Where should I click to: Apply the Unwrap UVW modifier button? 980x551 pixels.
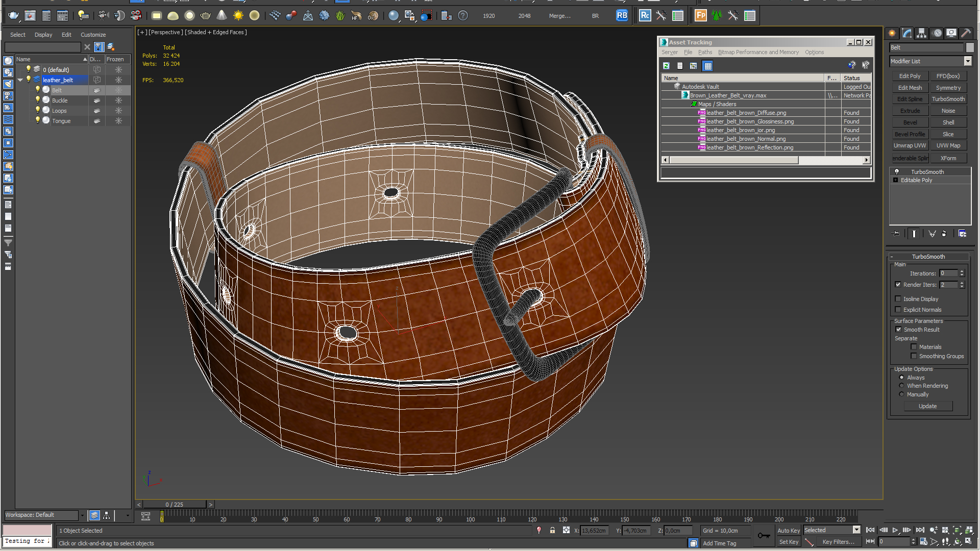point(910,146)
